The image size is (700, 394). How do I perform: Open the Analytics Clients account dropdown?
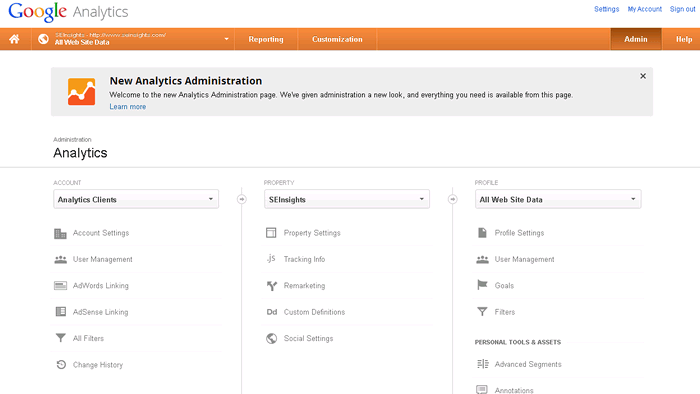(x=136, y=199)
